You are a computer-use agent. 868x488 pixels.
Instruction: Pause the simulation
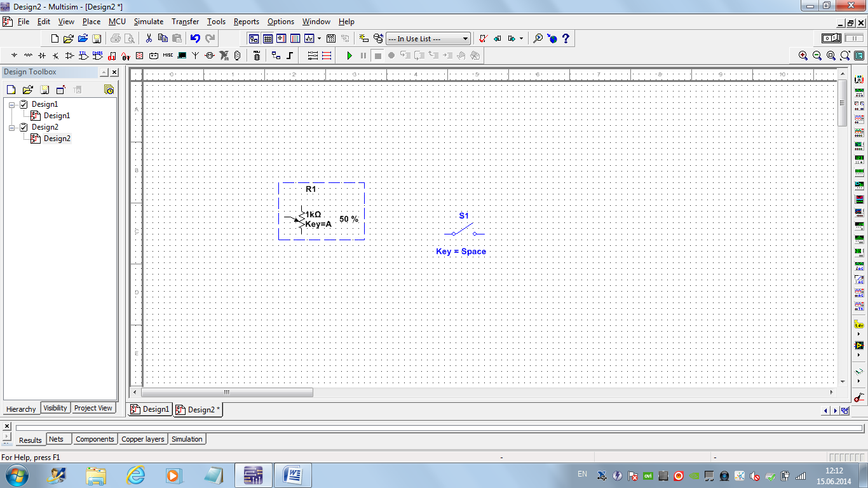coord(363,56)
